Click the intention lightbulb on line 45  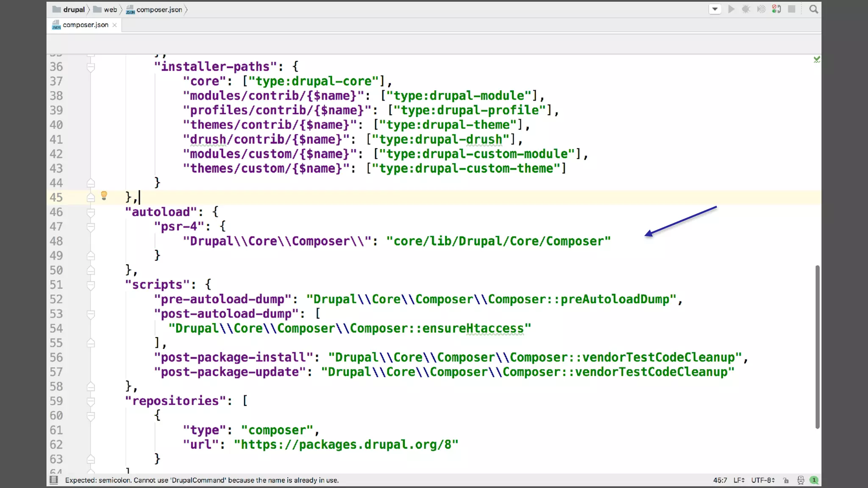coord(104,196)
